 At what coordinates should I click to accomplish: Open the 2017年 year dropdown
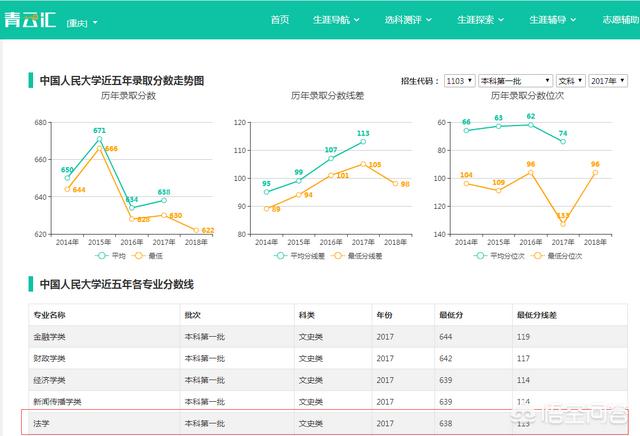(608, 81)
